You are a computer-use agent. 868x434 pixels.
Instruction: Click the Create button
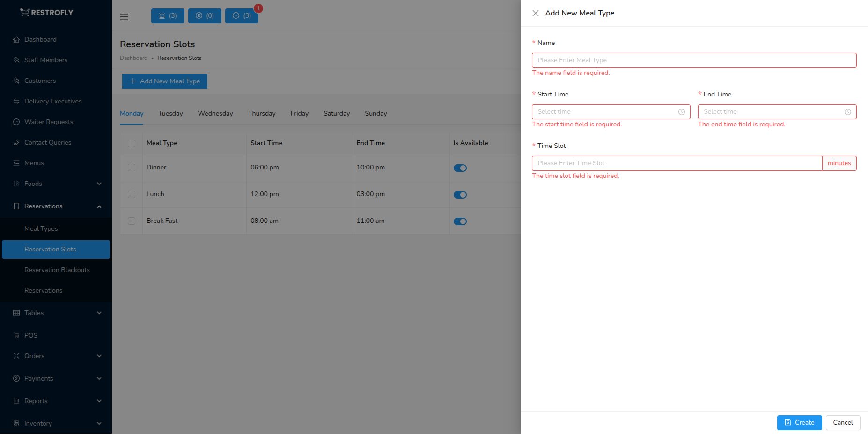(x=799, y=423)
